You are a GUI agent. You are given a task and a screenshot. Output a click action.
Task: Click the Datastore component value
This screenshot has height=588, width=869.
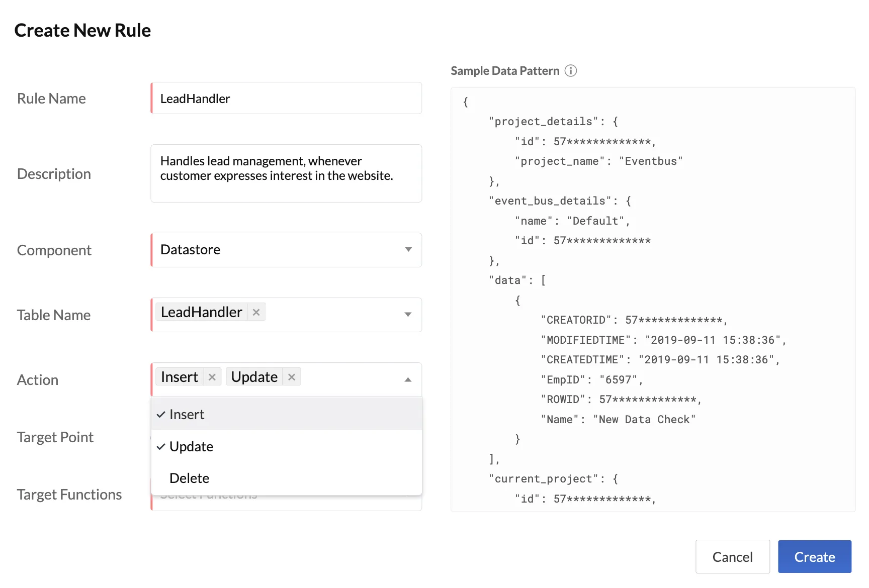point(191,250)
